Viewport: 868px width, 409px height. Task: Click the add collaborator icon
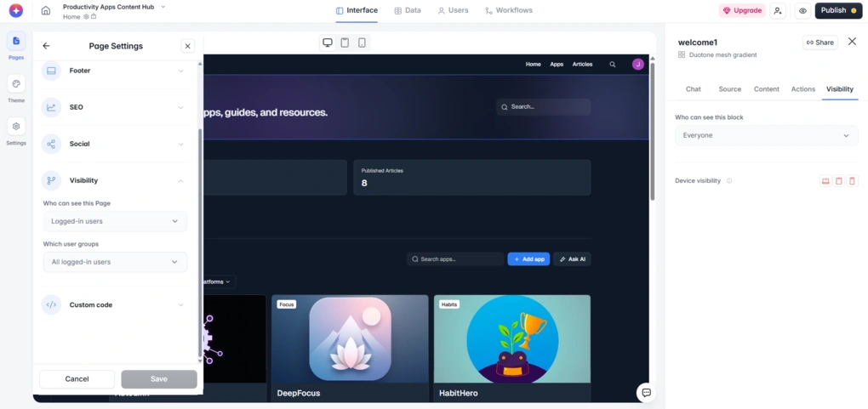click(778, 11)
